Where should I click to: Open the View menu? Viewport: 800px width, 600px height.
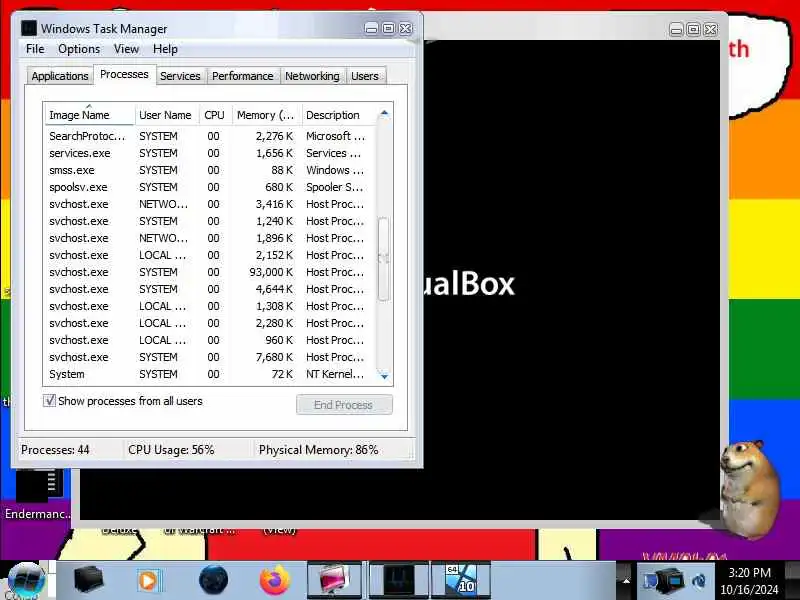point(126,49)
